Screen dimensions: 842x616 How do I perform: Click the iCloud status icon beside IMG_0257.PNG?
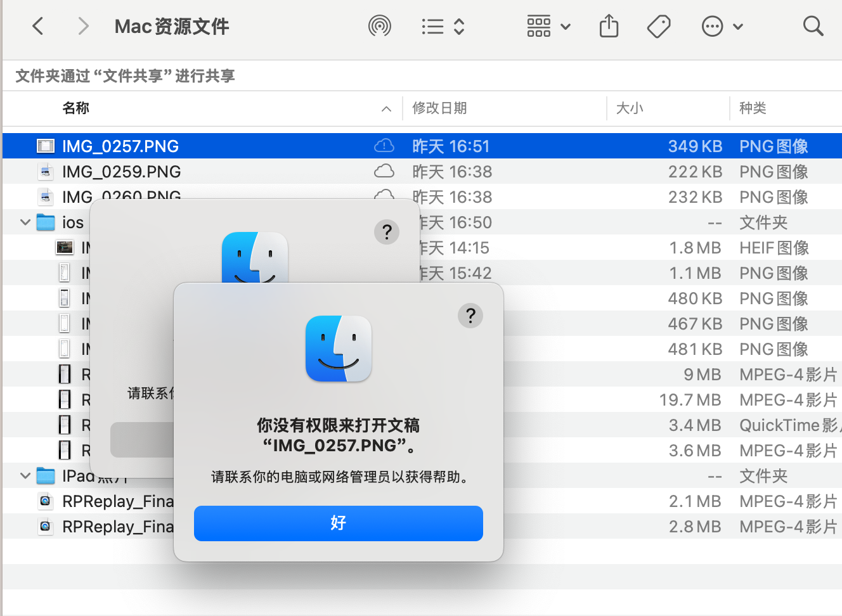[x=384, y=146]
